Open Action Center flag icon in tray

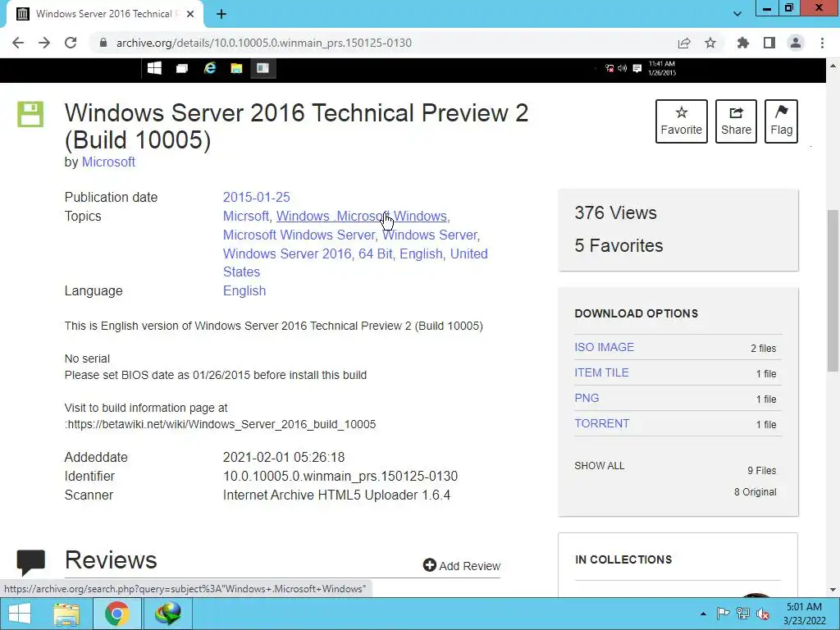click(x=723, y=614)
